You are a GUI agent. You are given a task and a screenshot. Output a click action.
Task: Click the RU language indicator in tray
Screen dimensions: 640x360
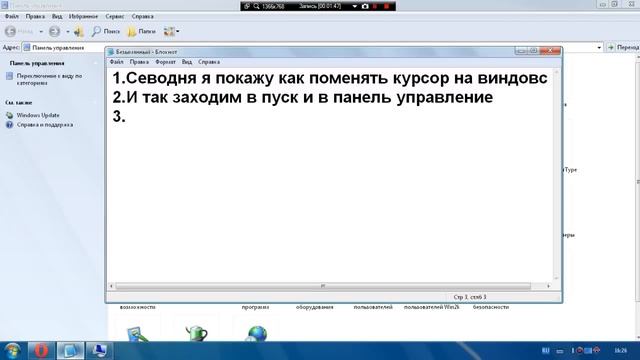pos(545,351)
